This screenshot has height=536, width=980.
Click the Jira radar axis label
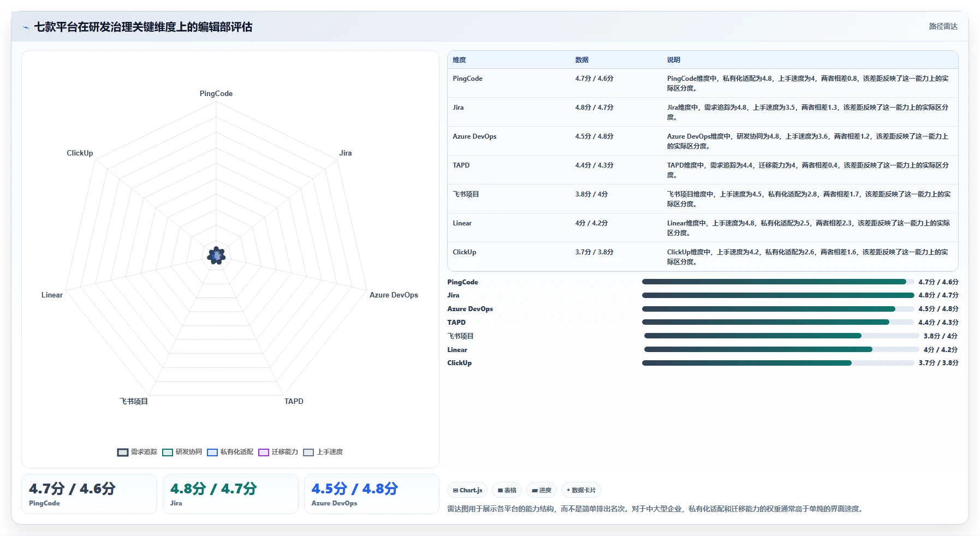pos(346,153)
